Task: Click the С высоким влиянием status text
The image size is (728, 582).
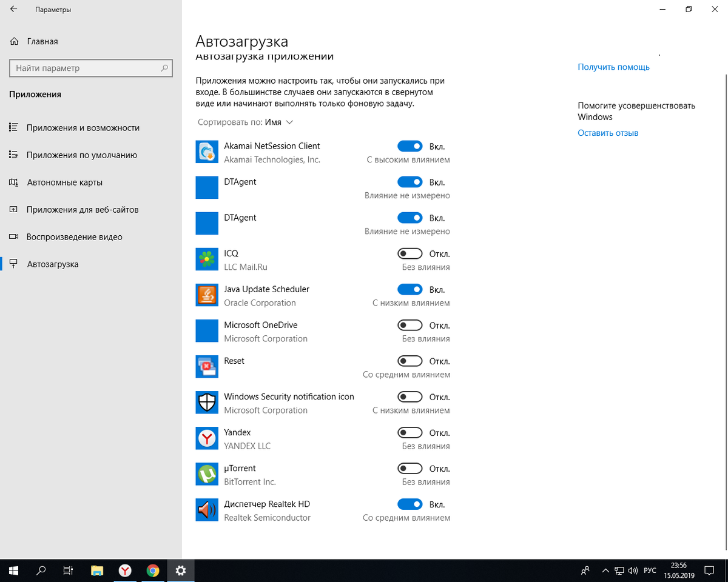Action: 408,160
